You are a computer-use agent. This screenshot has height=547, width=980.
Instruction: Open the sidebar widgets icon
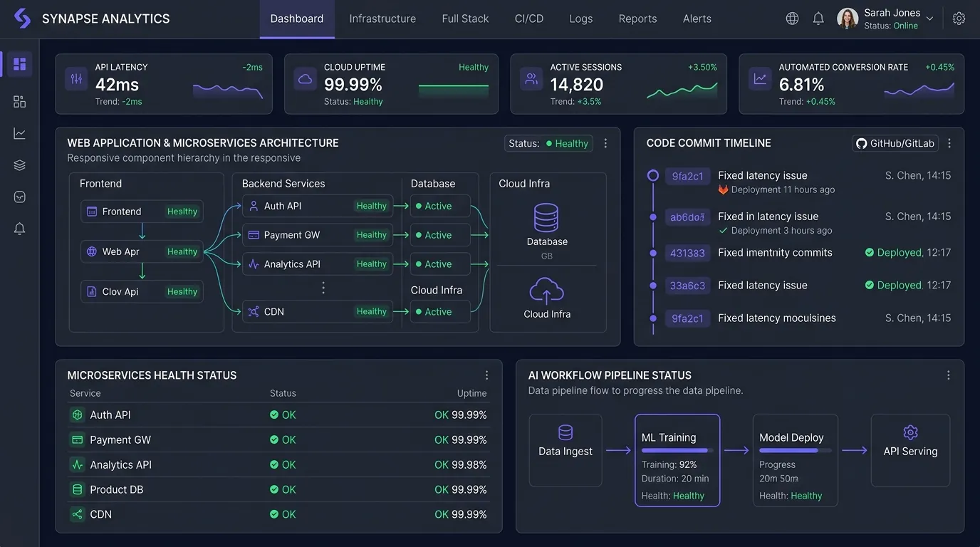tap(19, 102)
